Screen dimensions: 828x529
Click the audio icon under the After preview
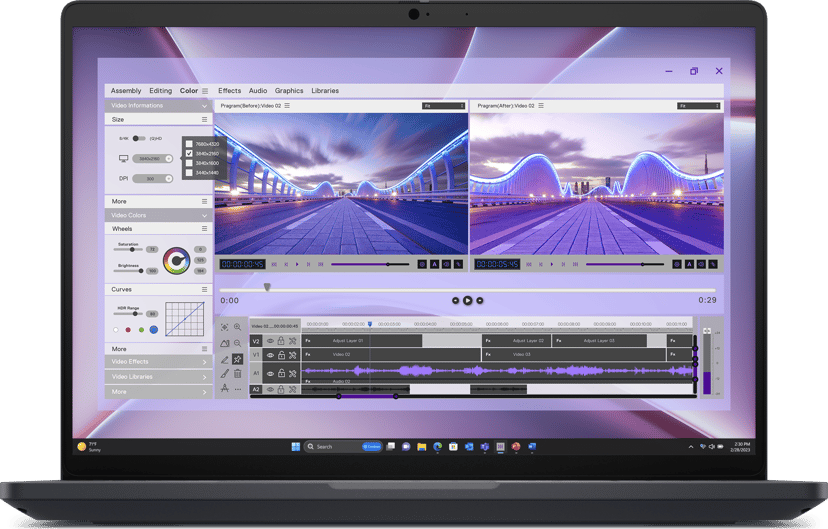(701, 264)
